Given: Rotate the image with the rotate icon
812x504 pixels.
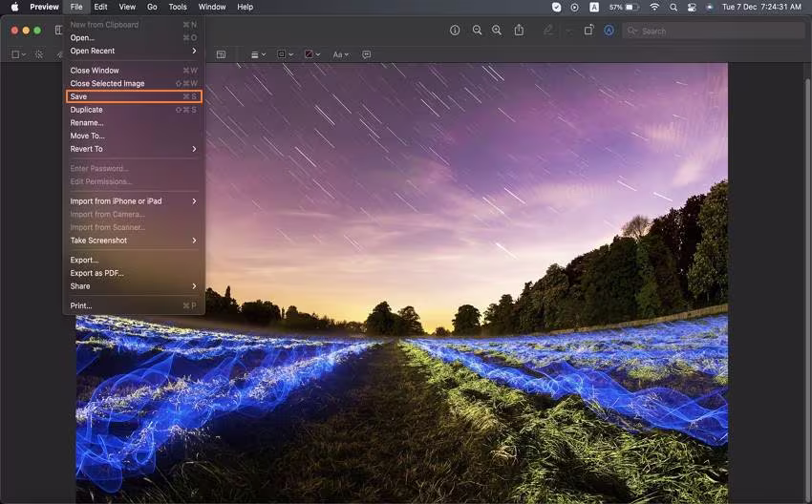Looking at the screenshot, I should [588, 31].
